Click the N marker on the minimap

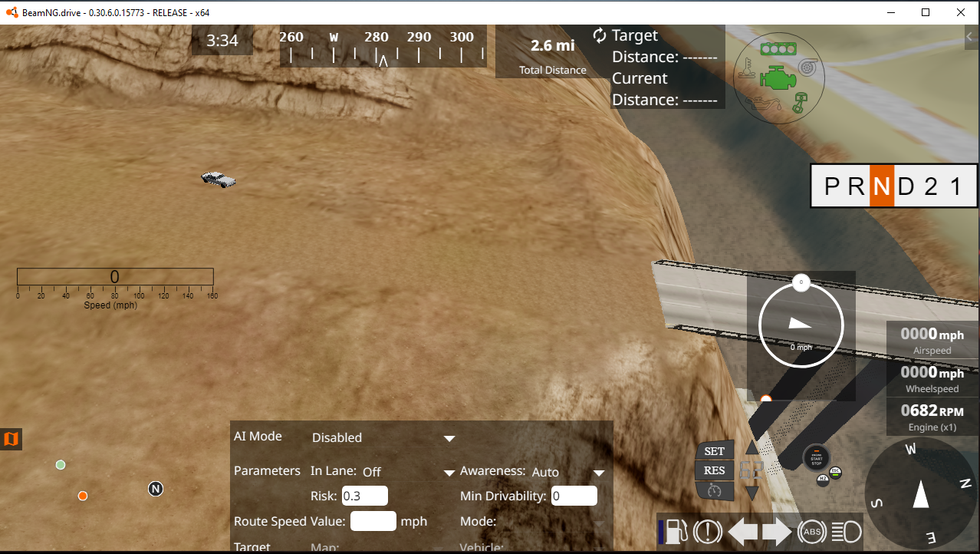point(156,489)
